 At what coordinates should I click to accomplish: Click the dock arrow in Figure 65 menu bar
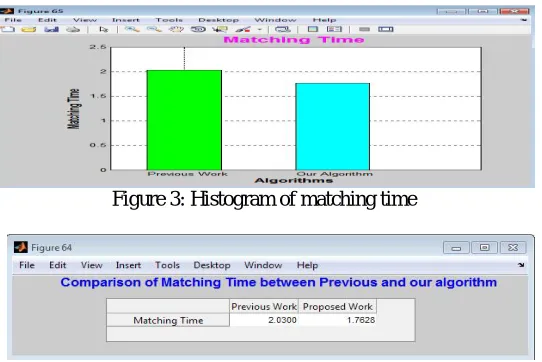524,20
